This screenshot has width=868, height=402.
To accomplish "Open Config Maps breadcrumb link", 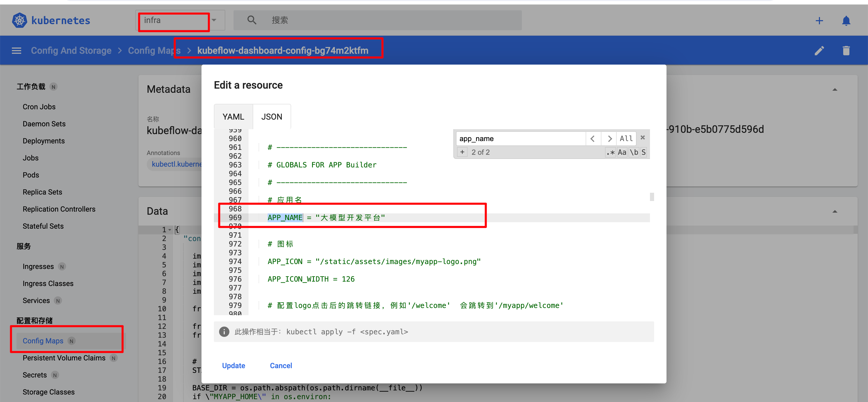I will [154, 51].
